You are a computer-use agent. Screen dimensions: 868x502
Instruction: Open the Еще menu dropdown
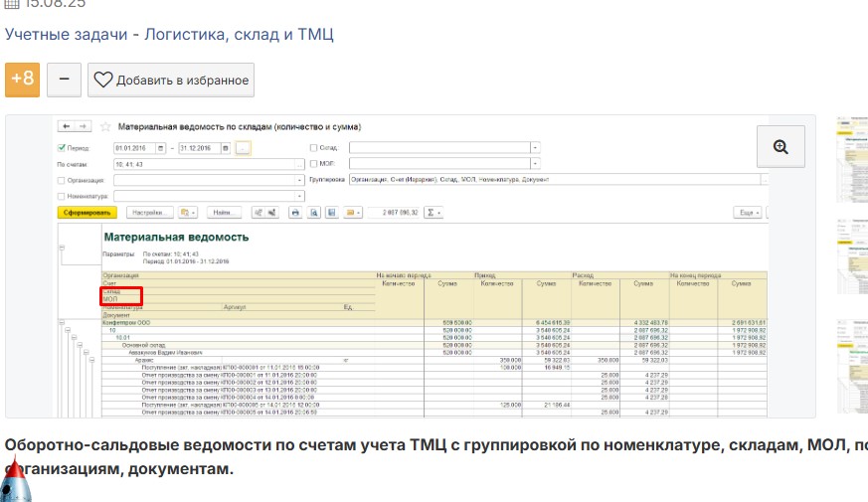tap(748, 213)
